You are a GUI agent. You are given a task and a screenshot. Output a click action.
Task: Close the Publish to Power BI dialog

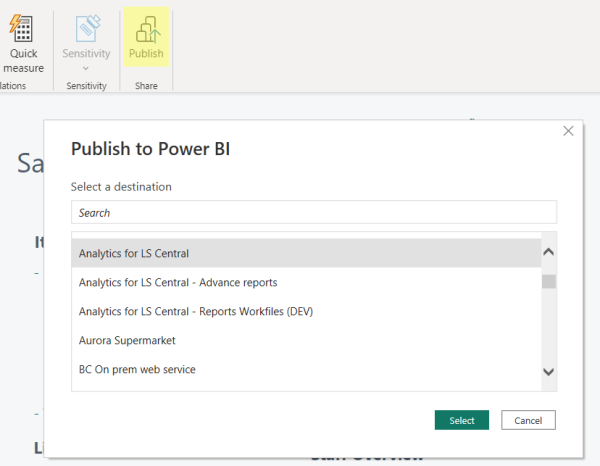(568, 131)
